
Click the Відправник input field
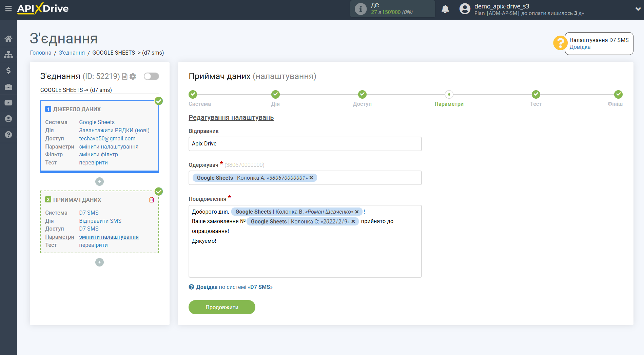pyautogui.click(x=305, y=144)
